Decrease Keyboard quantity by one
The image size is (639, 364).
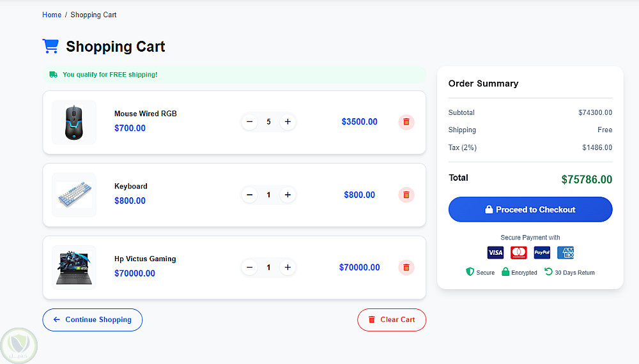(250, 195)
